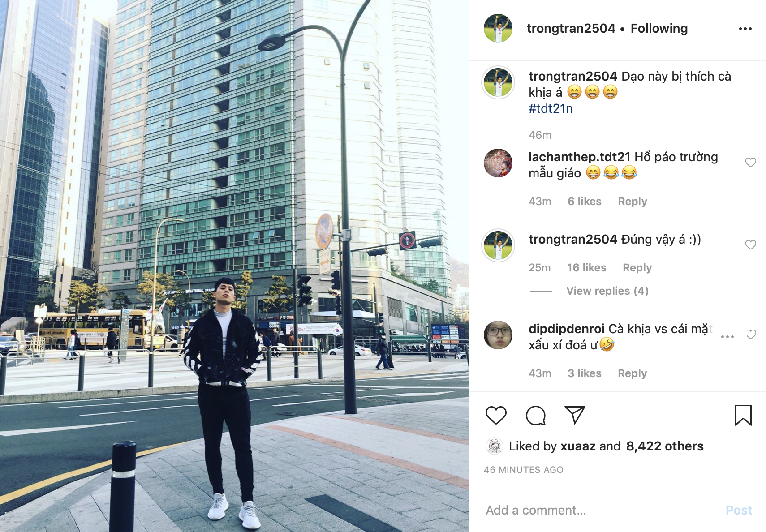Viewport: 766px width, 532px height.
Task: Open the comment bubble icon
Action: [535, 415]
